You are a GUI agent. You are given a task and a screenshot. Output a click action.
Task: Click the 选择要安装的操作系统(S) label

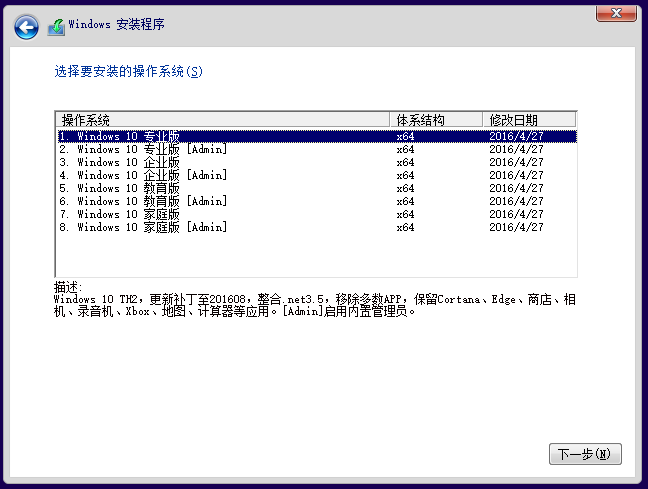pyautogui.click(x=129, y=72)
